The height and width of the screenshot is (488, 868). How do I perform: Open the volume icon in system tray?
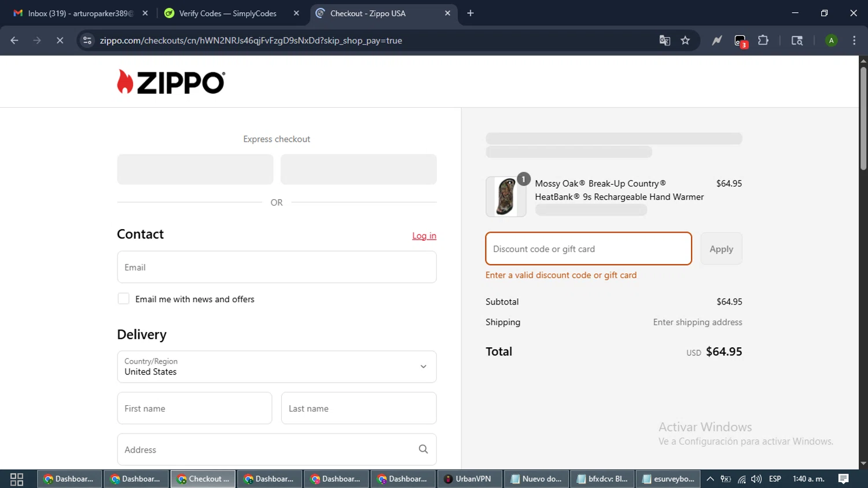pyautogui.click(x=756, y=479)
